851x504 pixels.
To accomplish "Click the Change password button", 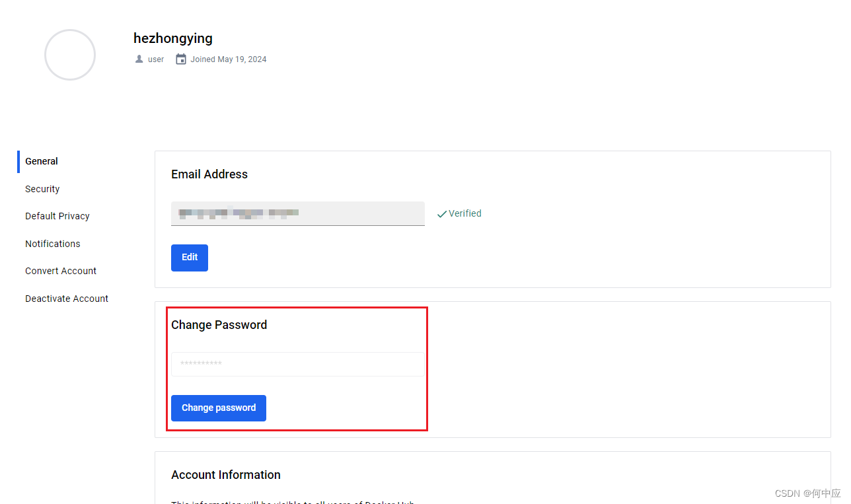I will [219, 408].
